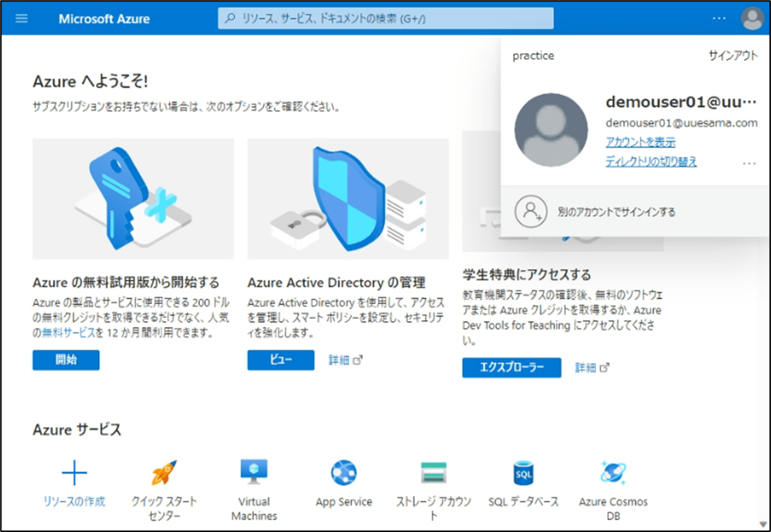The height and width of the screenshot is (532, 771).
Task: Click the ビュー button
Action: (x=281, y=360)
